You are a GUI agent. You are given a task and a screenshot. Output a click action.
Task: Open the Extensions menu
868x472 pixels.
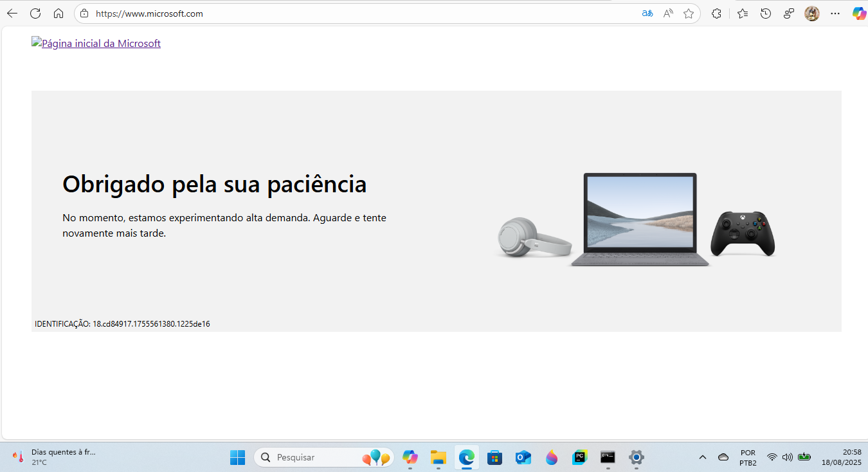coord(717,14)
